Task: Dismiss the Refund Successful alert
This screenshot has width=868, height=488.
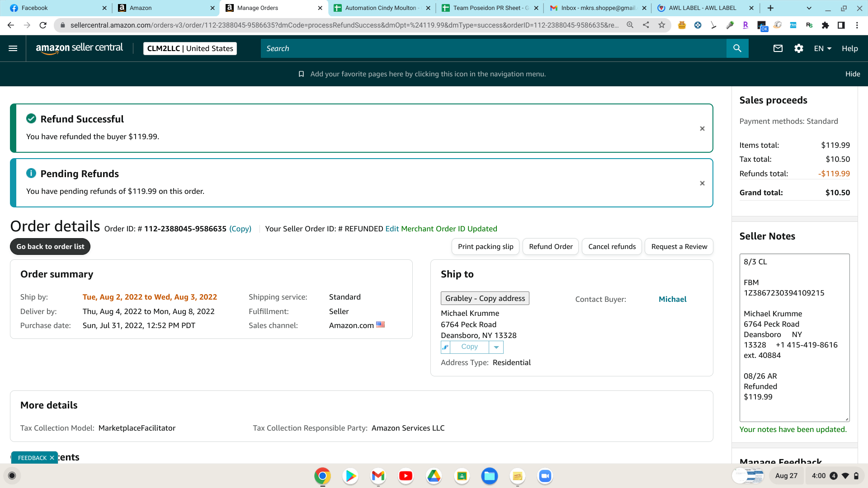Action: click(702, 129)
